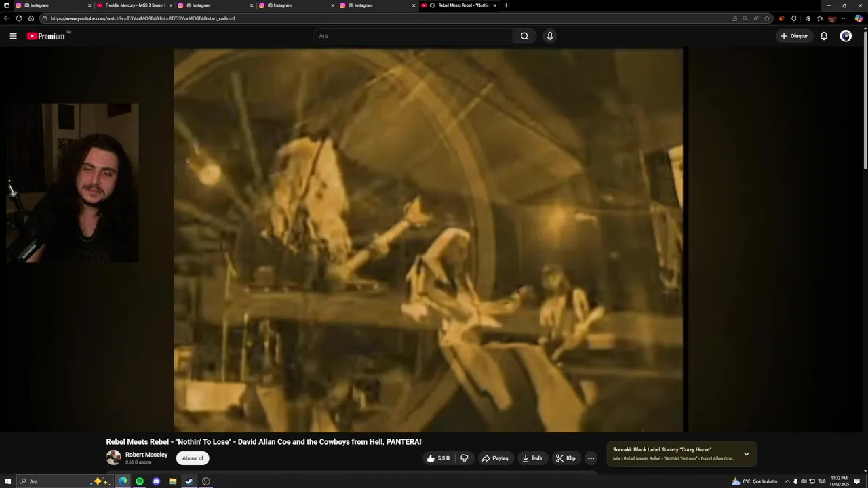Open Microsoft Edge taskbar icon
868x488 pixels.
[123, 481]
